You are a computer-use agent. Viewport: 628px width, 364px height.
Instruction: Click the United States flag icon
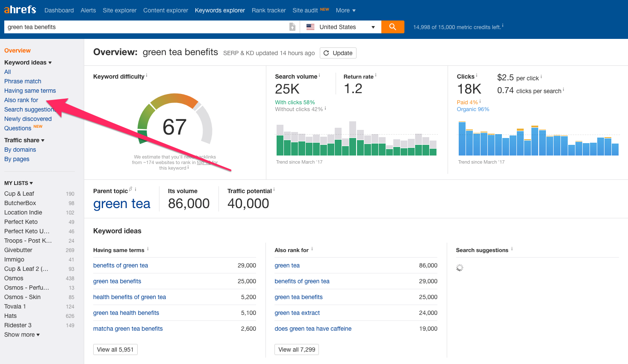pyautogui.click(x=310, y=27)
